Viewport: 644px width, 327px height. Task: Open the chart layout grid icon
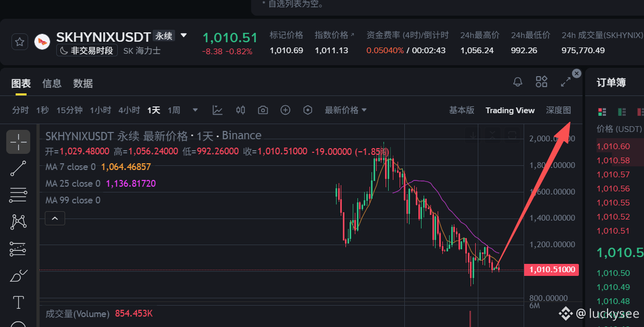[542, 82]
